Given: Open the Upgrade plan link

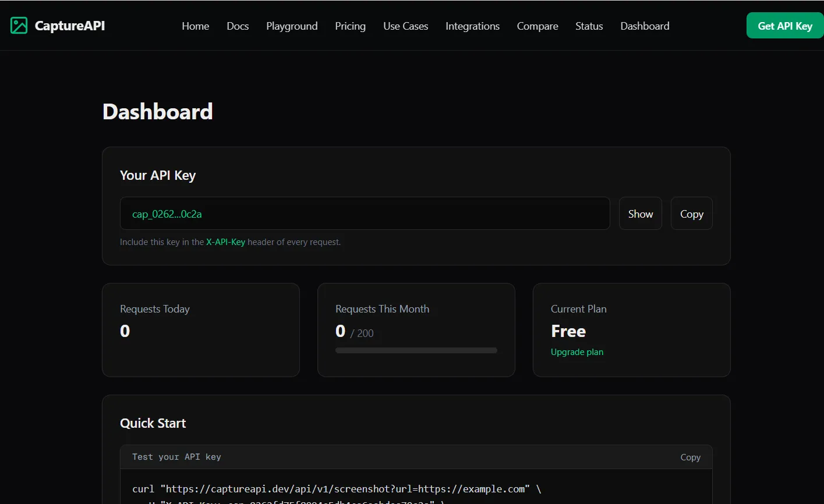Looking at the screenshot, I should coord(577,352).
